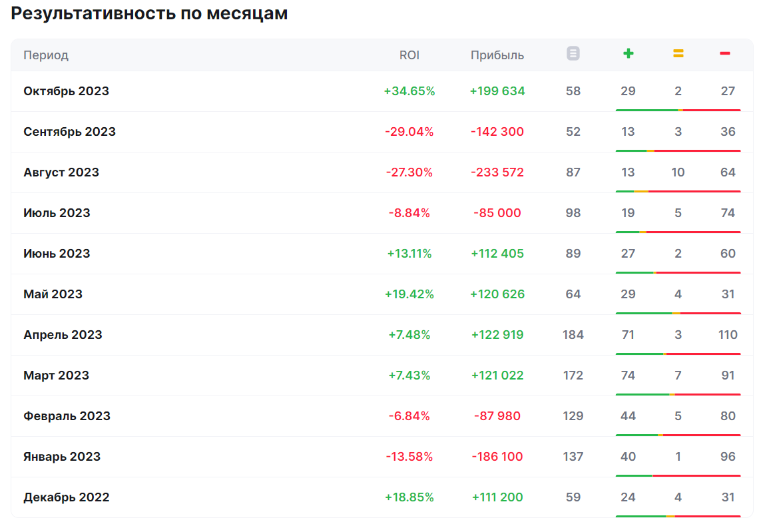Open Май 2023 results

click(x=53, y=294)
